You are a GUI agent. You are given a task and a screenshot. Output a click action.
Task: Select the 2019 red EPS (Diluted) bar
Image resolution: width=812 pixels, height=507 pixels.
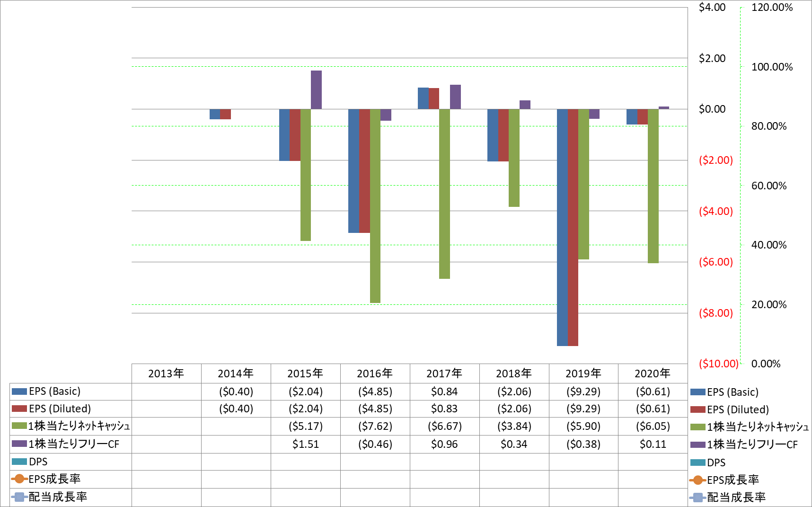(x=573, y=228)
